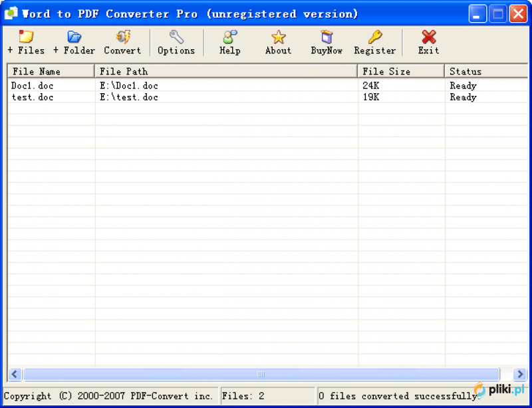Click the E:\Doc1.doc path cell
This screenshot has height=408, width=532.
[129, 86]
